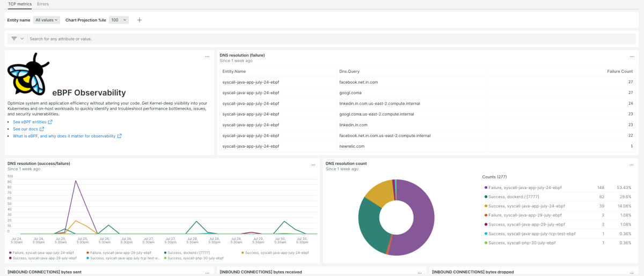Click the purple peak in the DNS line chart
The width and height of the screenshot is (644, 276).
tap(76, 181)
